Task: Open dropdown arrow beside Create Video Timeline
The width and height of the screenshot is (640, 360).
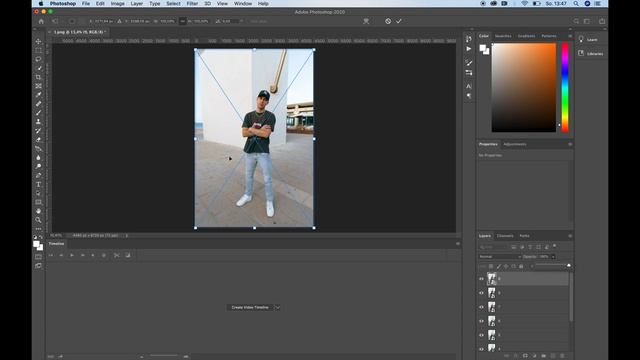Action: 277,307
